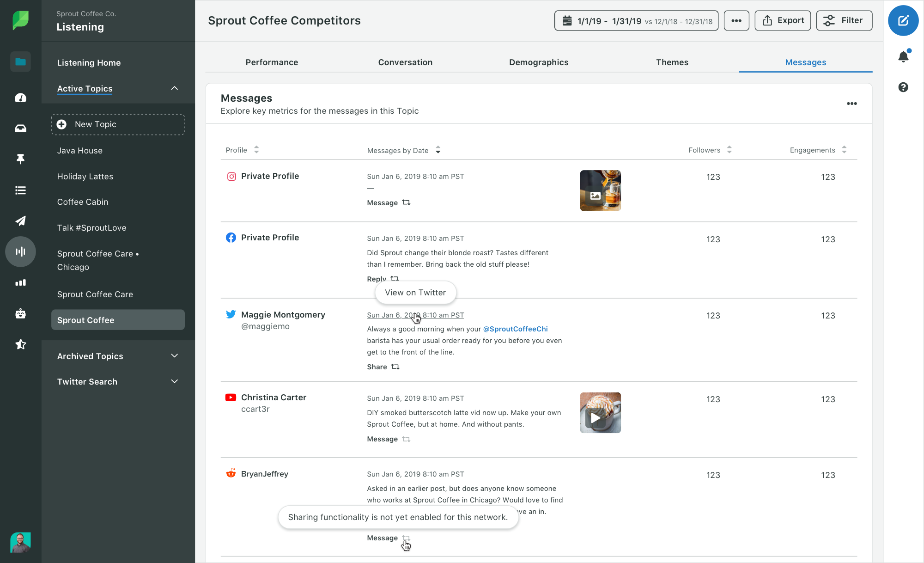Play Christina Carter's latte video thumbnail
Screen dimensions: 924x563
[x=596, y=418]
